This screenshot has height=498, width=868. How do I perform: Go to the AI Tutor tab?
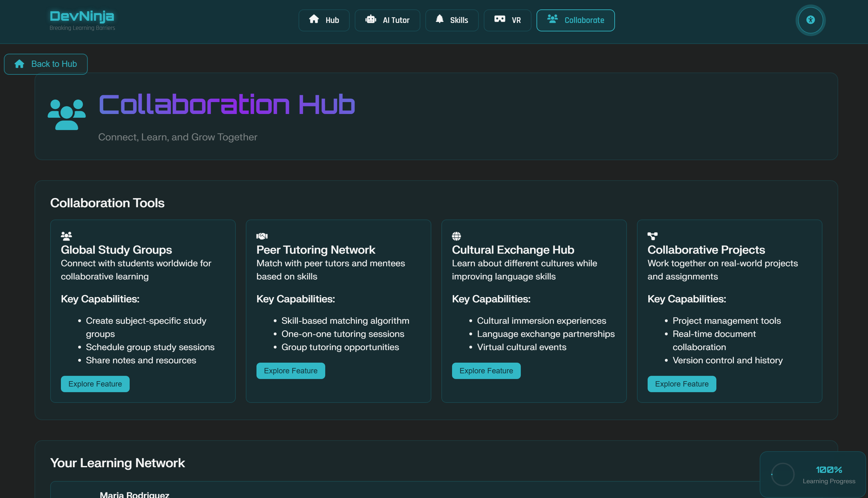(x=387, y=20)
